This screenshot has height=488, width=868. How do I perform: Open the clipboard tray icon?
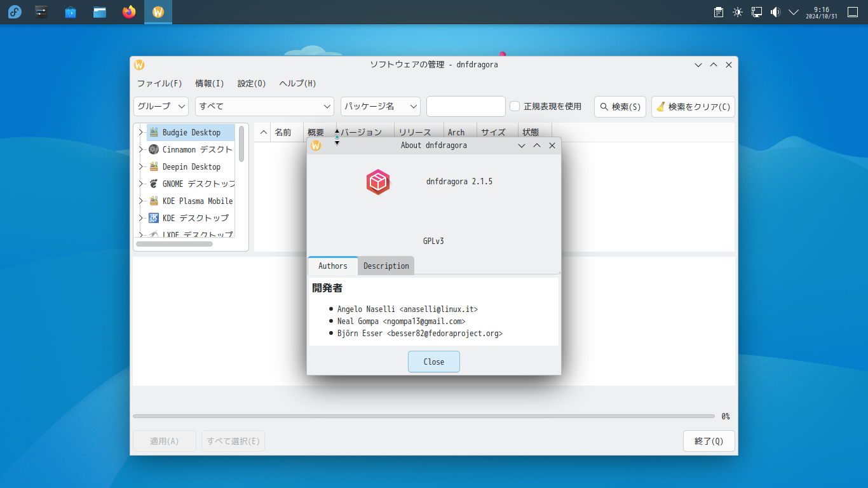pos(719,12)
